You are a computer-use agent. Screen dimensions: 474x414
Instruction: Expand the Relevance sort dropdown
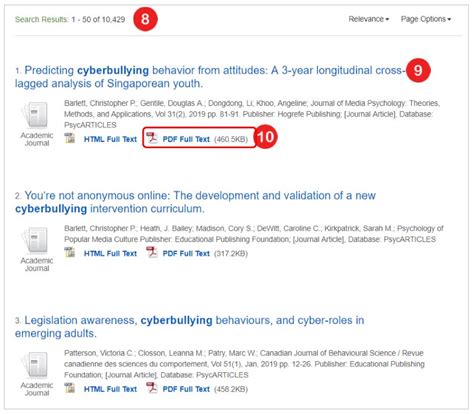pos(369,19)
